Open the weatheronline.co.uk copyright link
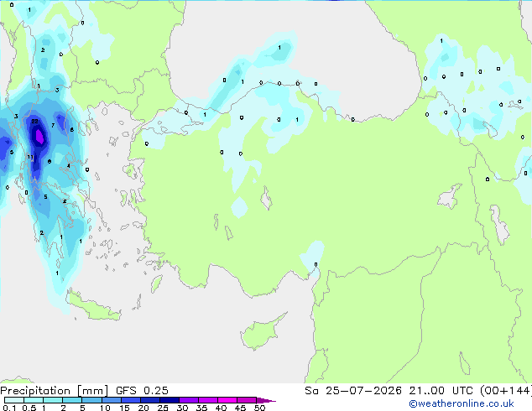532x411 pixels. click(x=461, y=403)
